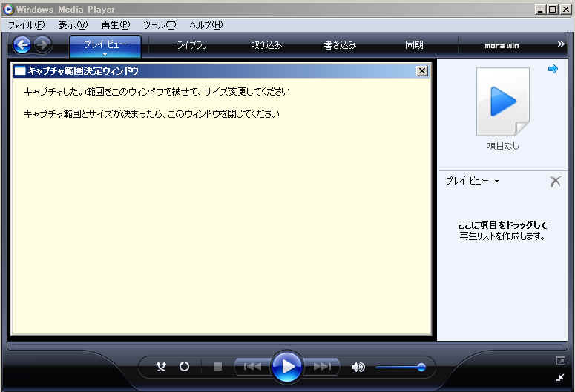Open the ファイル(F) menu
The height and width of the screenshot is (392, 575).
pos(27,25)
